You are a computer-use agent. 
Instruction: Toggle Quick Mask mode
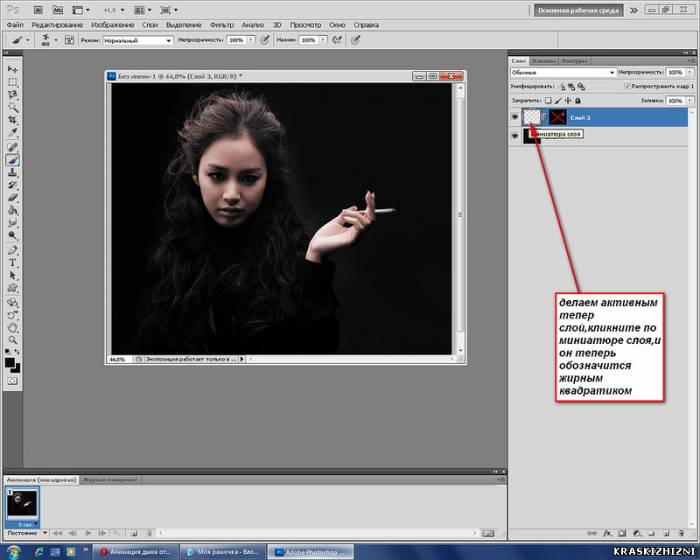click(12, 381)
